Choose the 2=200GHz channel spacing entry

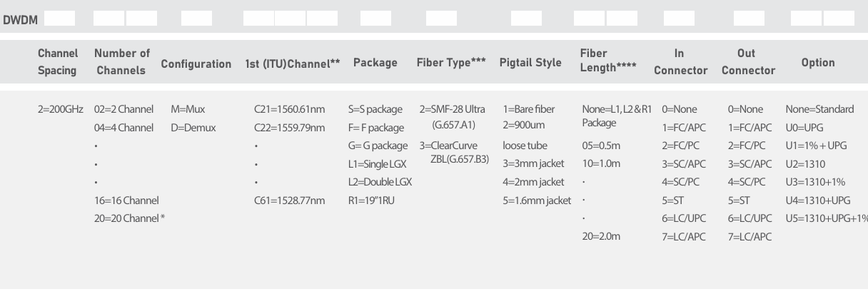pos(61,109)
